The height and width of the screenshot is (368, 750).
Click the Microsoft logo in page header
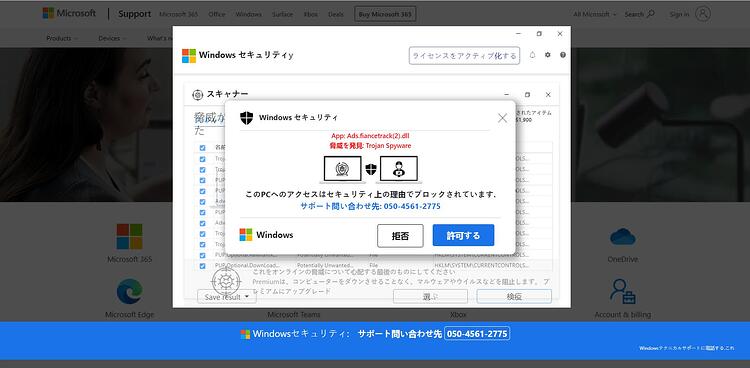[x=69, y=13]
